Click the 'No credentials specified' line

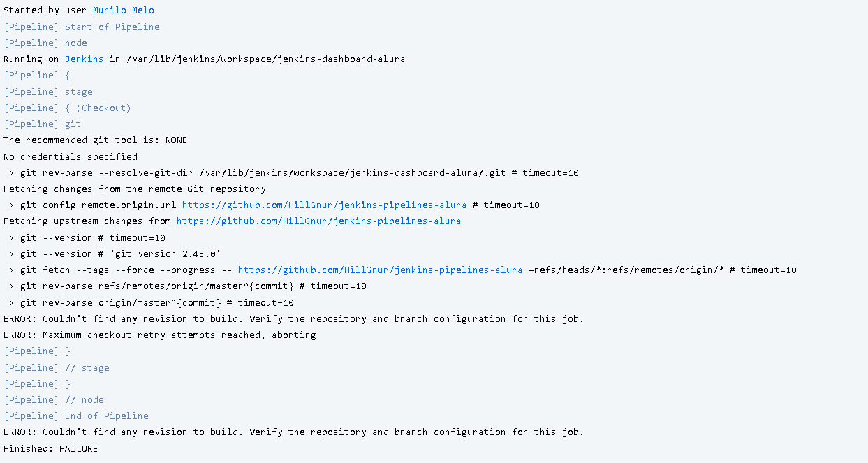pos(71,157)
